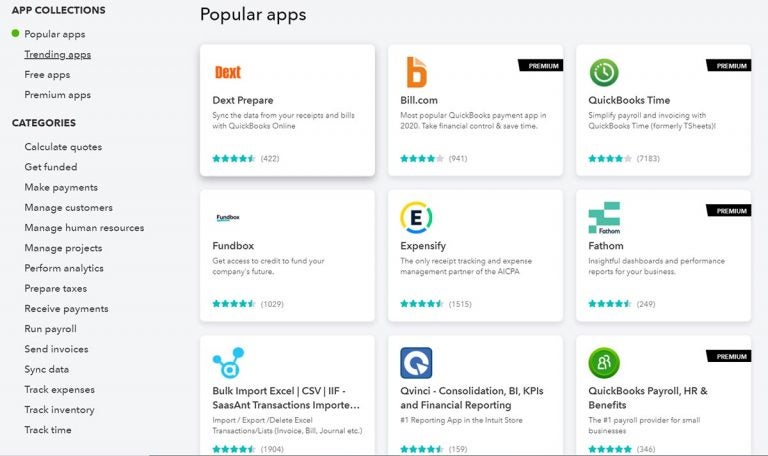
Task: Click the Dext app logo
Action: pyautogui.click(x=228, y=72)
